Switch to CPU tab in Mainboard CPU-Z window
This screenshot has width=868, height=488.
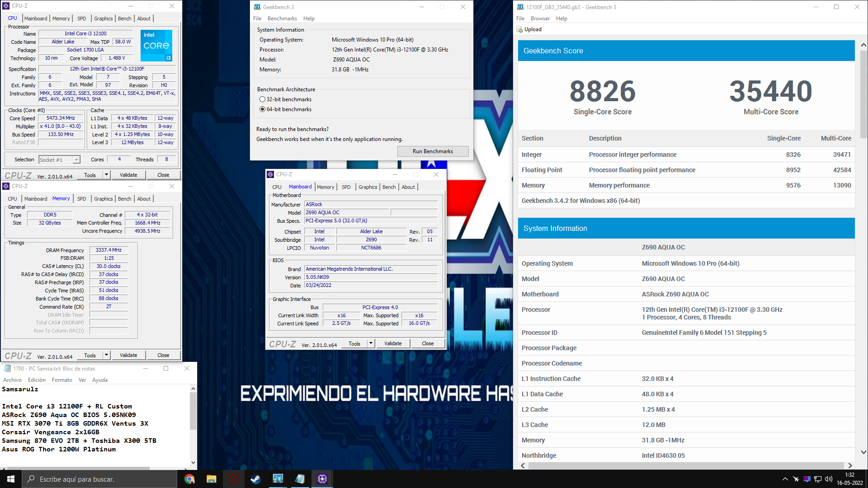[277, 187]
